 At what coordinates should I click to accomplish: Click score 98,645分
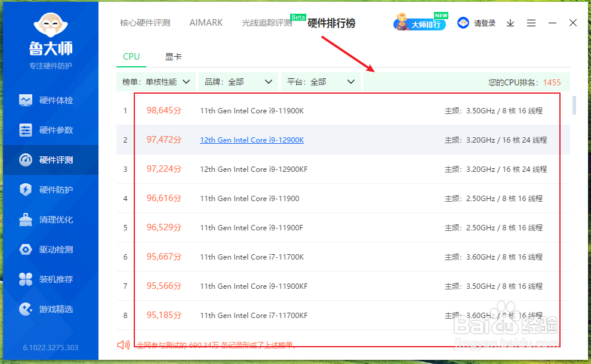[x=164, y=110]
